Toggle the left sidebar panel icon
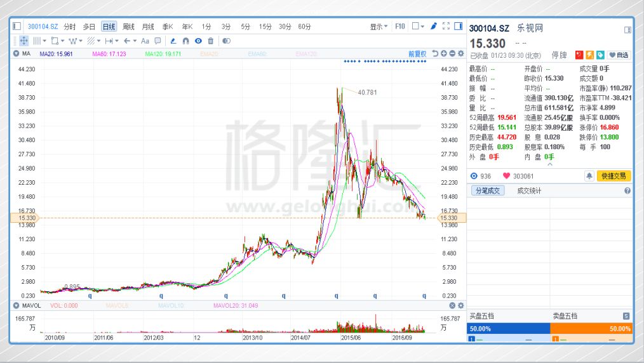Viewport: 644px width, 363px height. [x=17, y=26]
